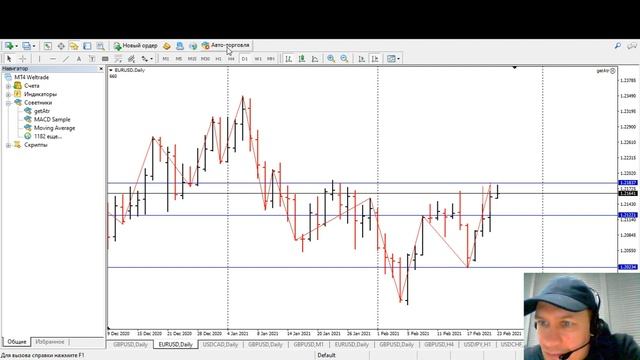Switch chart to line chart view

pyautogui.click(x=315, y=59)
